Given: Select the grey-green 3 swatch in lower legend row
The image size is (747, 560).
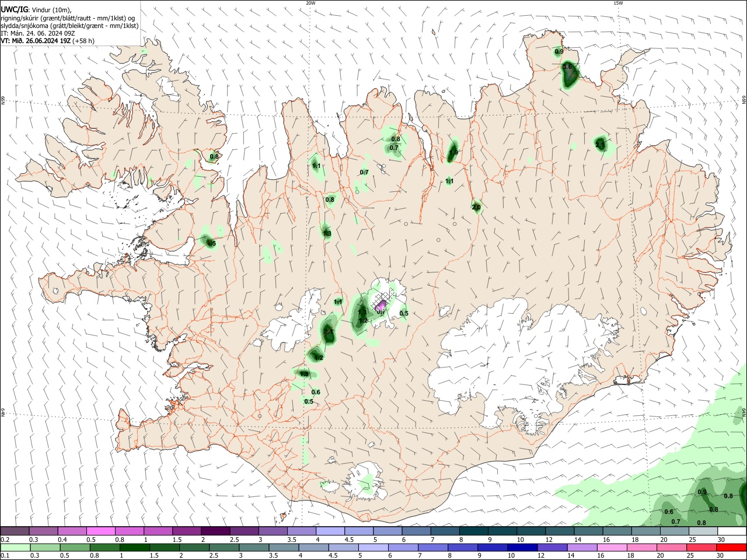Looking at the screenshot, I should pyautogui.click(x=253, y=547).
